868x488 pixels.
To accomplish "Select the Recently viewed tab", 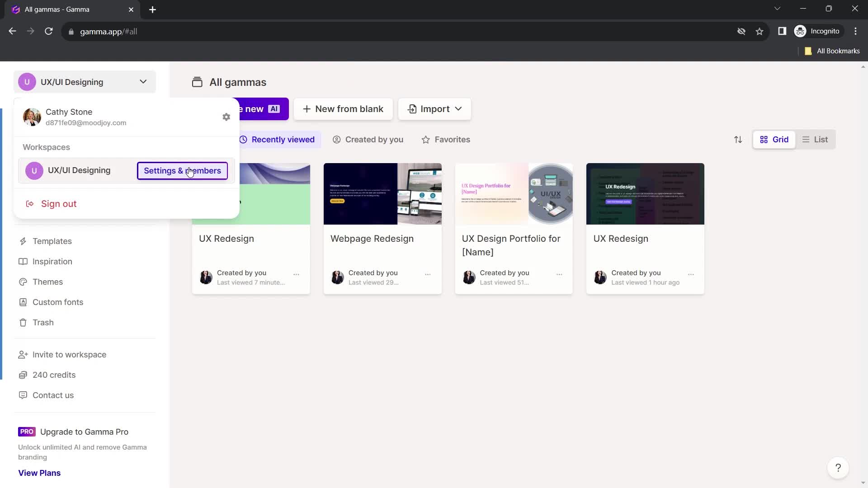I will pos(277,139).
